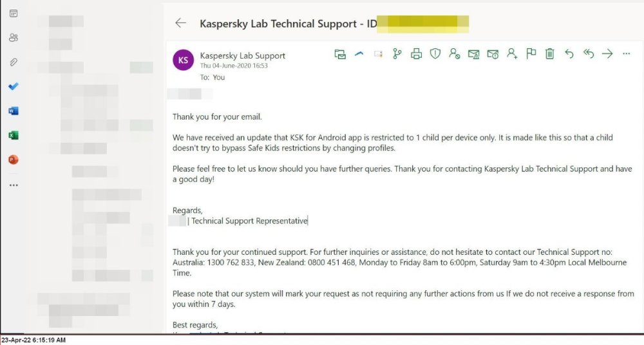Viewport: 644px width, 345px height.
Task: Click the Reply all double-arrow icon
Action: pyautogui.click(x=588, y=54)
